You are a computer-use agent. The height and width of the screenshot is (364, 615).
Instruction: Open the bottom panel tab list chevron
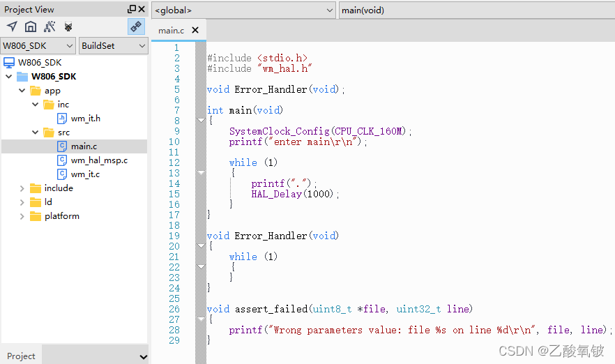[144, 357]
